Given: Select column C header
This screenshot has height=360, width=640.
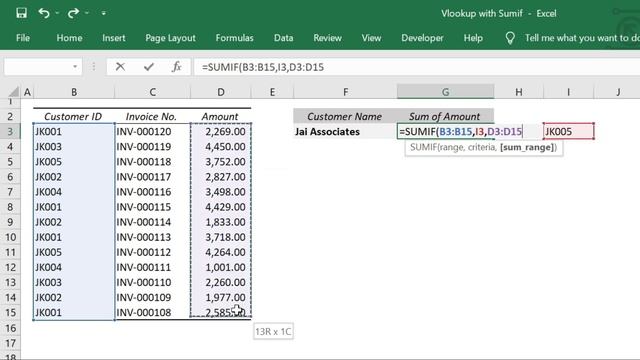Looking at the screenshot, I should [x=152, y=92].
